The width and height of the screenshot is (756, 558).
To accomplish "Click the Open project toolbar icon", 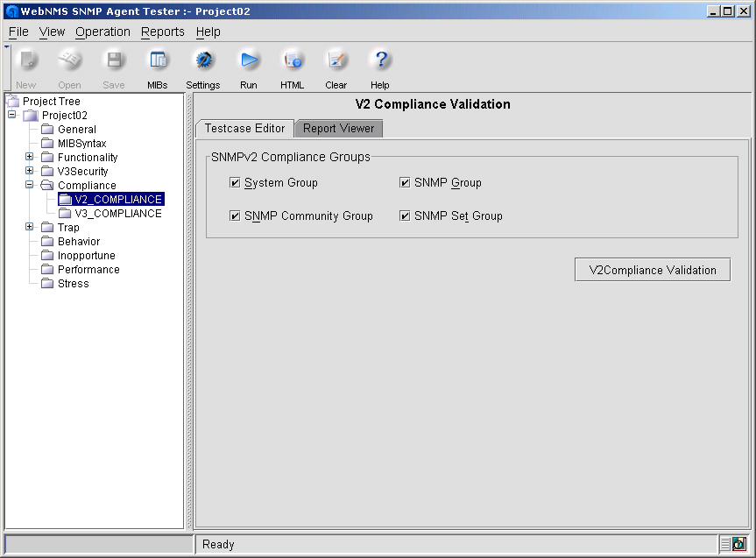I will click(69, 60).
